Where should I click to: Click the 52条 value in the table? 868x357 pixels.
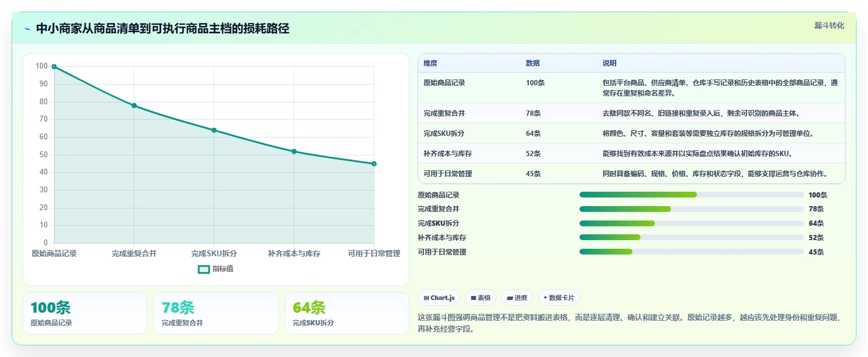533,154
